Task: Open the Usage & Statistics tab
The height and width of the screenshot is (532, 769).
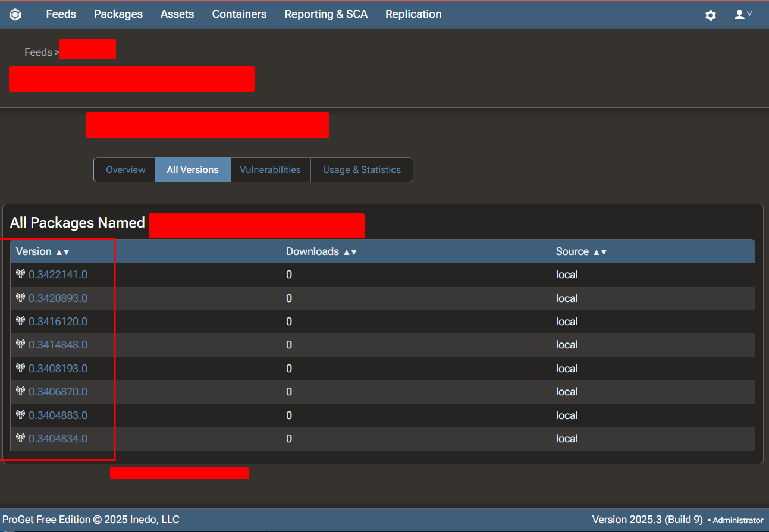Action: (x=362, y=170)
